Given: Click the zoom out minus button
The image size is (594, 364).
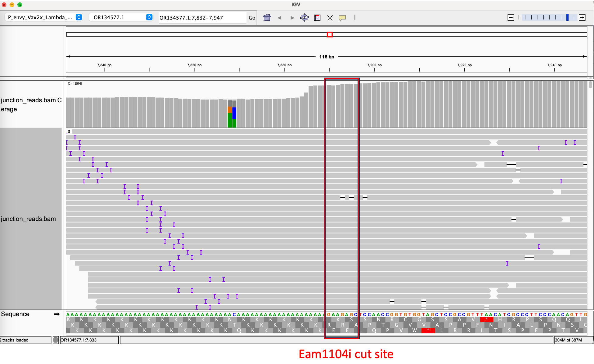Looking at the screenshot, I should (511, 17).
